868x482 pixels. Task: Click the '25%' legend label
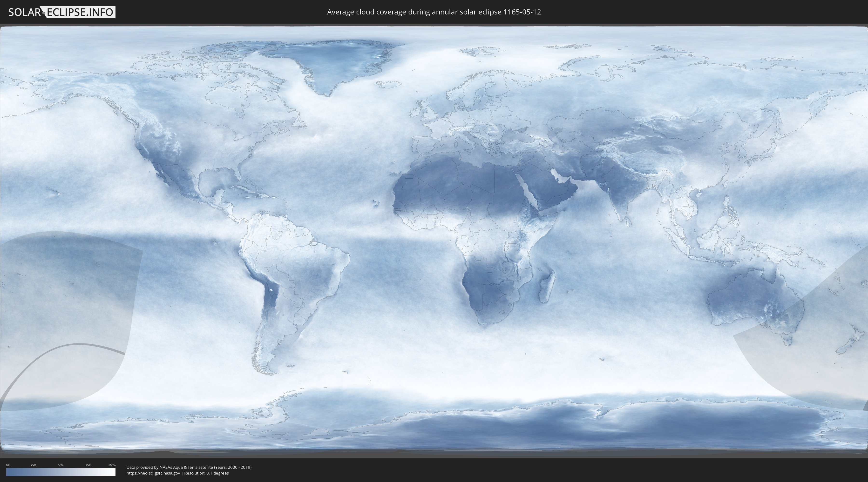coord(33,465)
